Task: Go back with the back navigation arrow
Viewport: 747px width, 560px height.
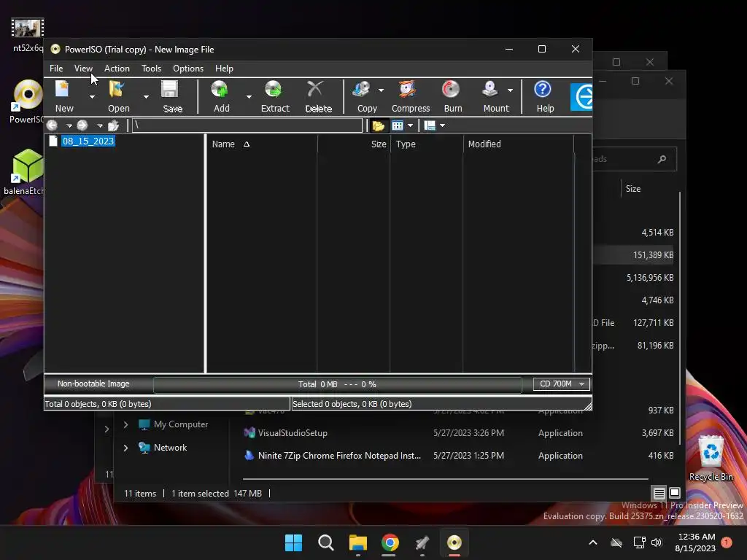Action: pos(53,125)
